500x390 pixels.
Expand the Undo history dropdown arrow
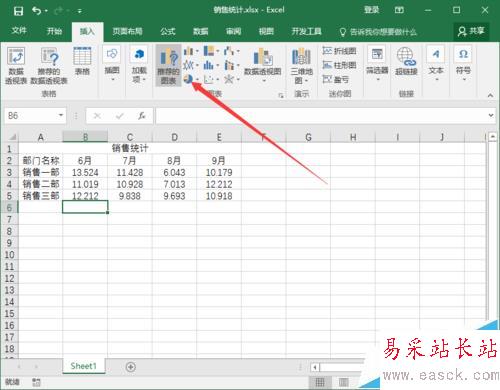pos(46,11)
